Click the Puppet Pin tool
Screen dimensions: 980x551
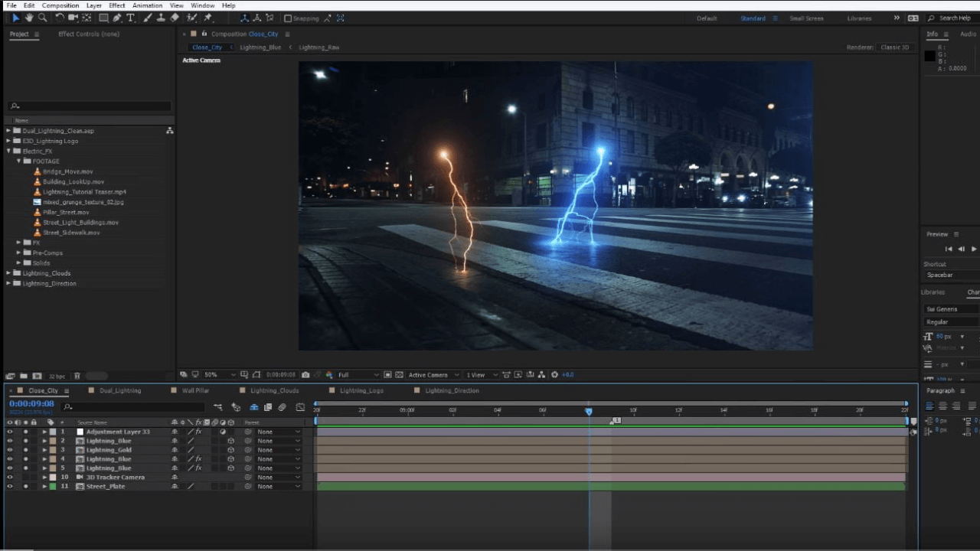tap(207, 18)
